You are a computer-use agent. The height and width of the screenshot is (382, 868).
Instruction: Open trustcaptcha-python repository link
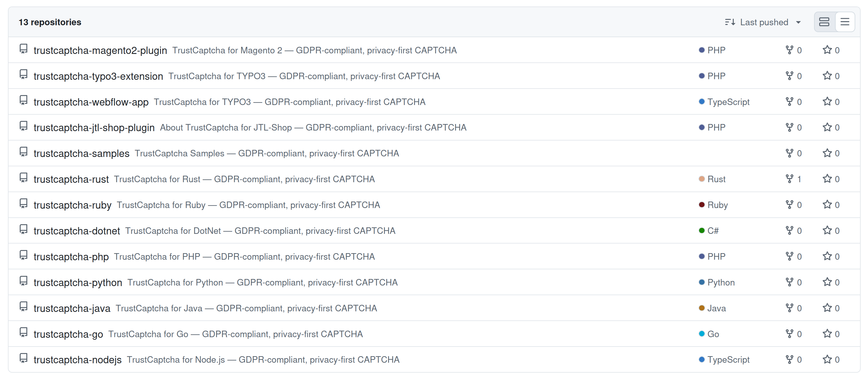pyautogui.click(x=78, y=282)
